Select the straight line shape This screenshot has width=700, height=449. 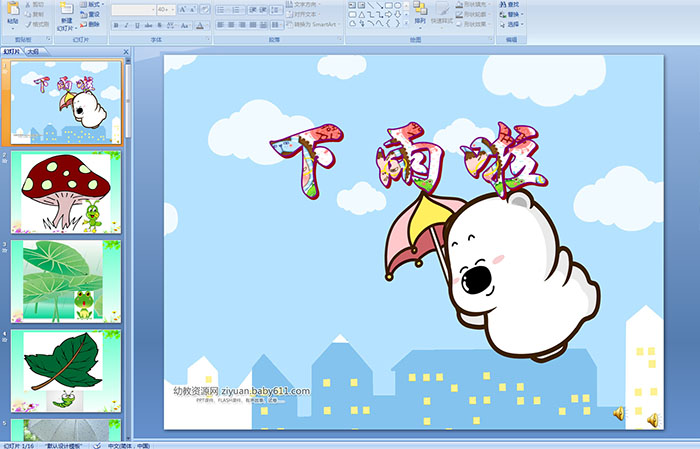pos(370,5)
